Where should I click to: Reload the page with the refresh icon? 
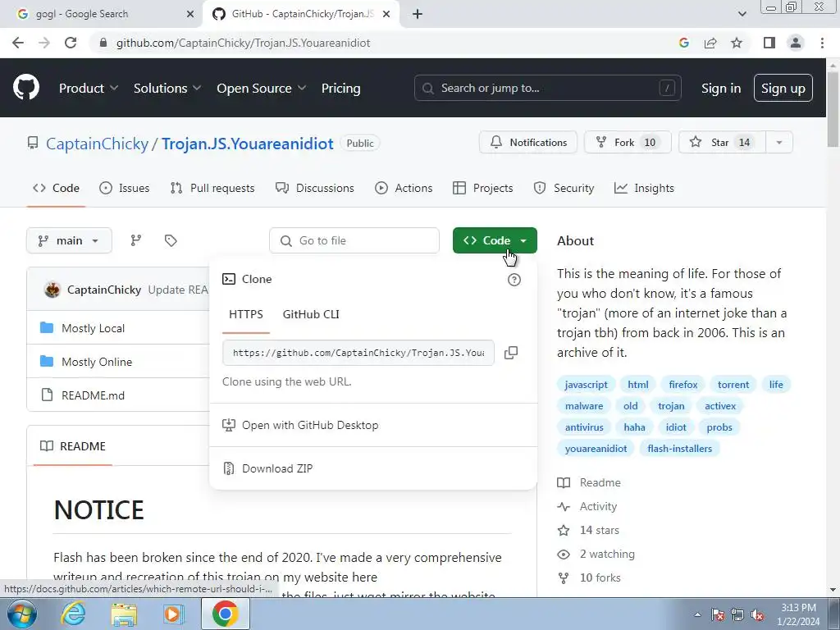pos(71,43)
